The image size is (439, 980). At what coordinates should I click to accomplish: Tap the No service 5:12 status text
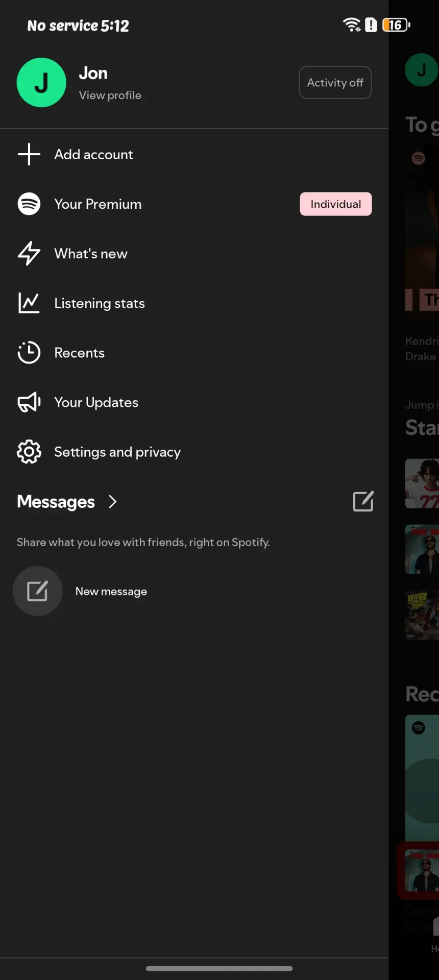(78, 26)
